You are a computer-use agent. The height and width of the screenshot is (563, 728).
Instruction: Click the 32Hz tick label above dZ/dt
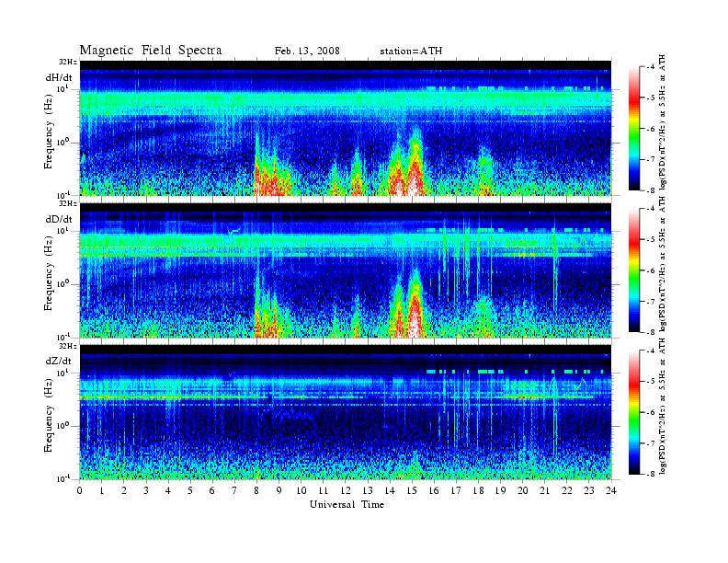pos(68,346)
